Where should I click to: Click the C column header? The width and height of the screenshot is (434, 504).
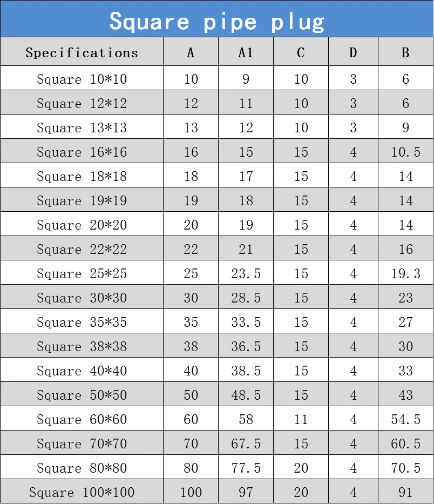(x=301, y=52)
